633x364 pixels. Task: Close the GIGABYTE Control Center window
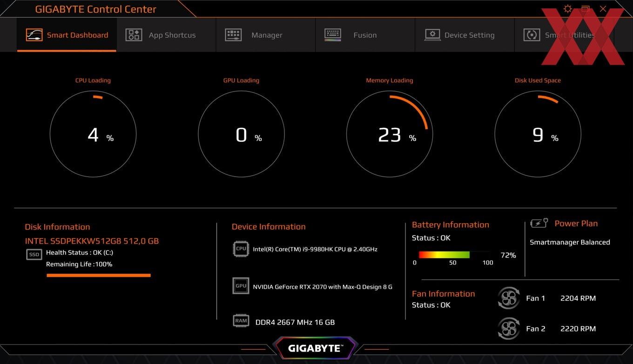[x=603, y=9]
